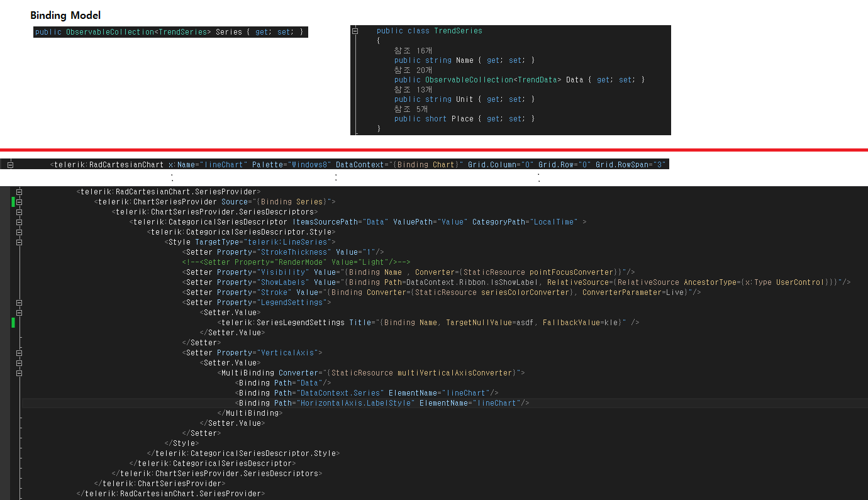Collapse the RadCartesianChart lineChart element
The width and height of the screenshot is (868, 500).
(x=10, y=165)
